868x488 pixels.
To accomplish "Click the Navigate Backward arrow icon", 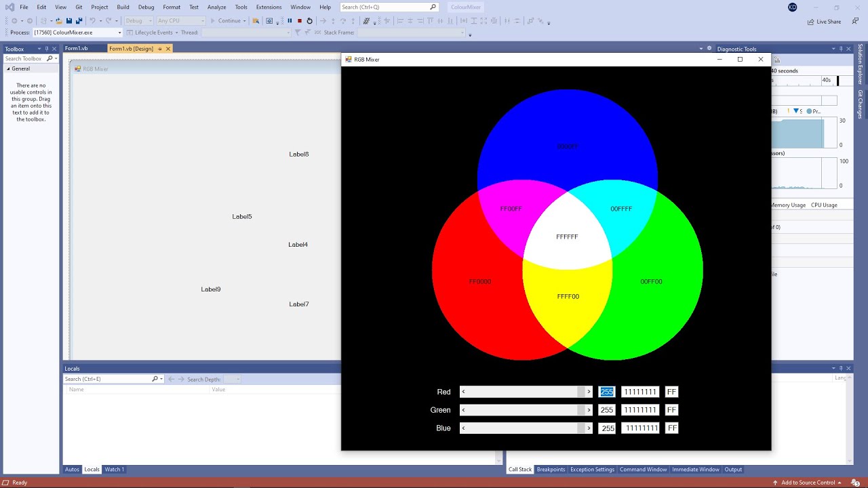I will pyautogui.click(x=14, y=21).
